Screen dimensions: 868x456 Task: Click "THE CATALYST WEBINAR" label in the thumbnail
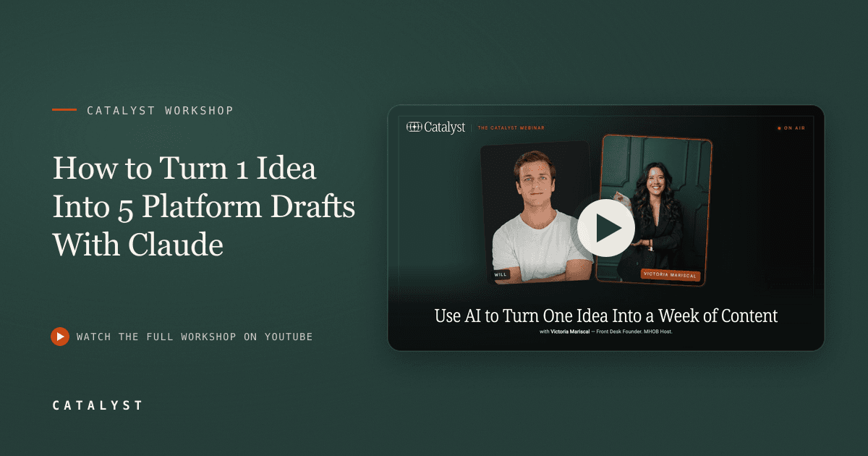(511, 128)
